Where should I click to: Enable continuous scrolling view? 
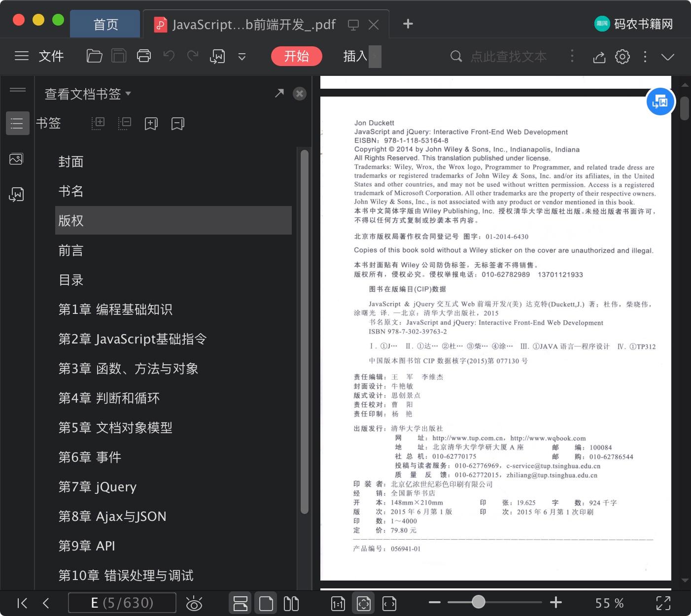coord(240,604)
